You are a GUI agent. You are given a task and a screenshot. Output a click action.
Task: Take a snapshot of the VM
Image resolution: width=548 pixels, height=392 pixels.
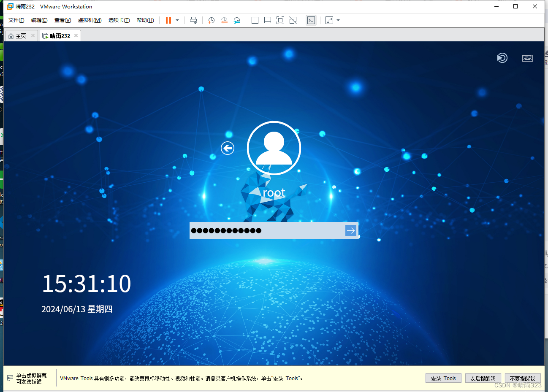point(212,20)
